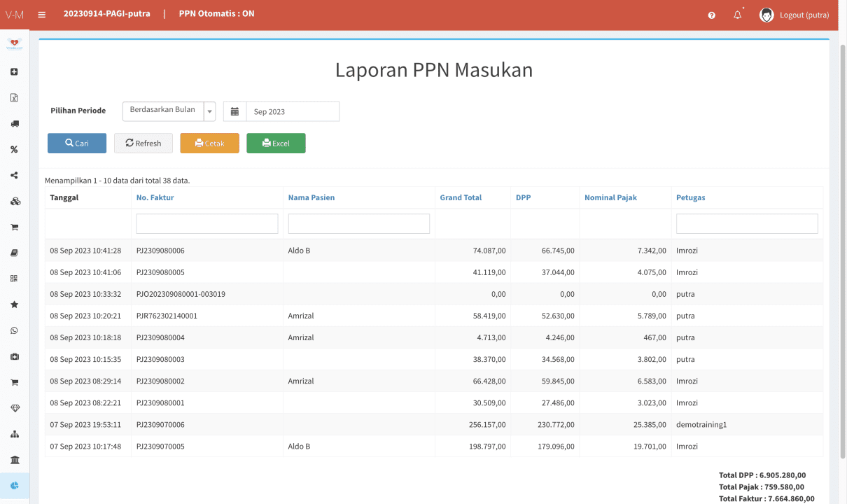Click the QR code sidebar icon
Image resolution: width=847 pixels, height=504 pixels.
15,279
